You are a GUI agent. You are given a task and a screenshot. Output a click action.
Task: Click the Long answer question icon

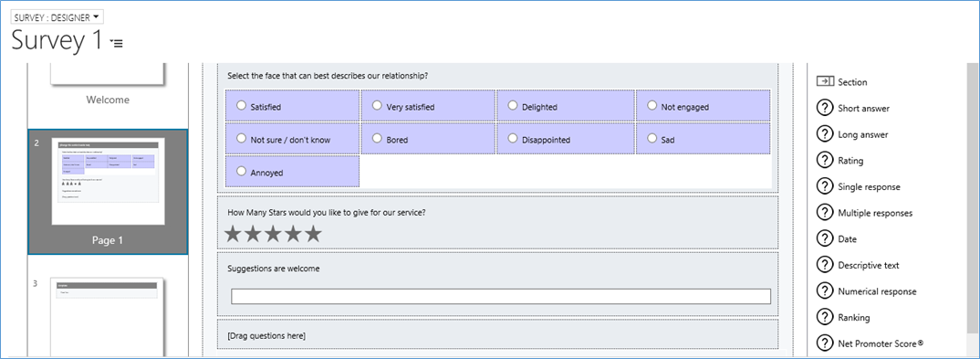[x=825, y=134]
